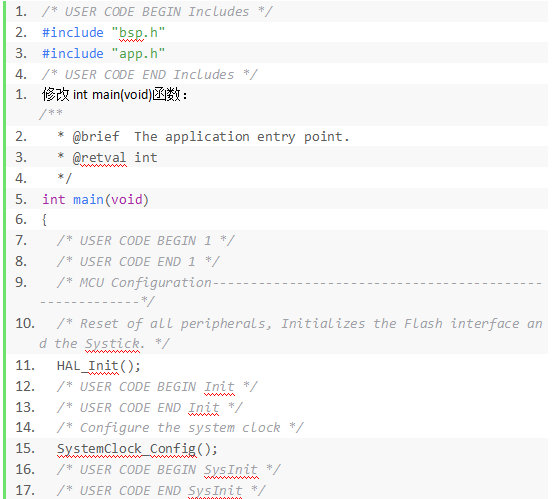Click the HAL_Init(); call
Image resolution: width=553 pixels, height=499 pixels.
coord(98,366)
